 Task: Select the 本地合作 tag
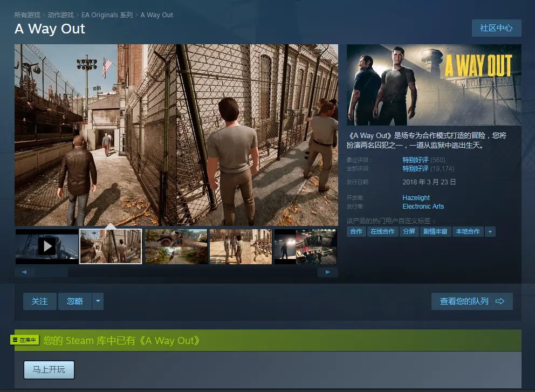tap(468, 232)
